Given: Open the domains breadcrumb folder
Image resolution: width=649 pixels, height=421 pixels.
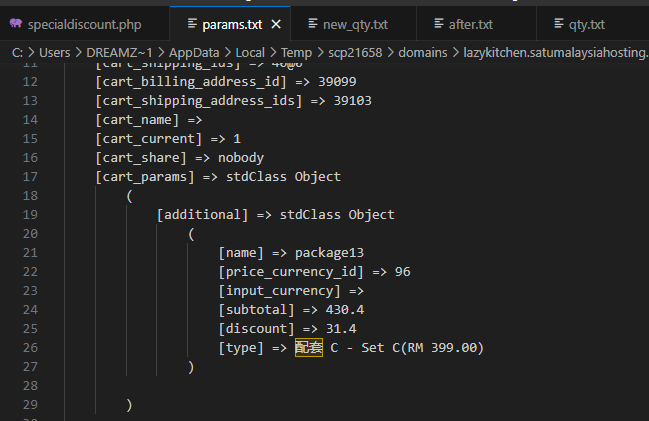Looking at the screenshot, I should click(x=423, y=49).
